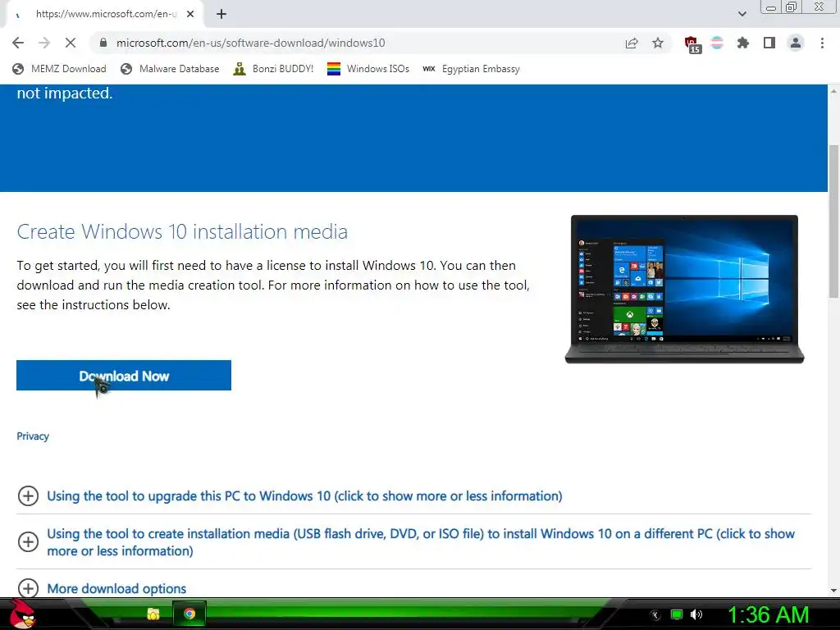Open the Privacy link

pyautogui.click(x=33, y=436)
